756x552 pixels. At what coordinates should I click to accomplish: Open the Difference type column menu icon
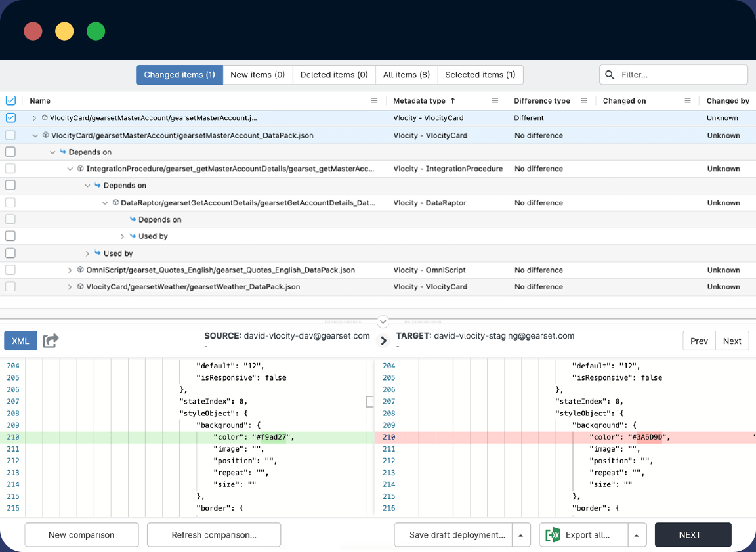[x=584, y=101]
